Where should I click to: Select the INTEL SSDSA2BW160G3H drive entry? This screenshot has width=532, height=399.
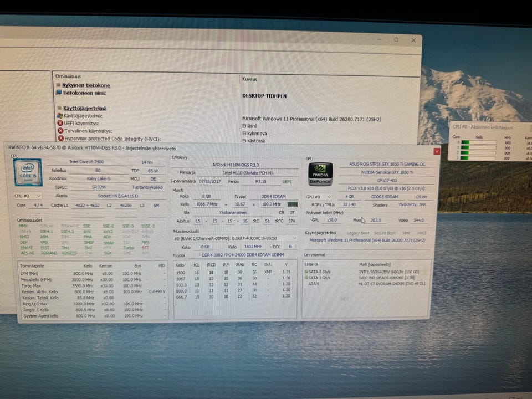click(389, 272)
